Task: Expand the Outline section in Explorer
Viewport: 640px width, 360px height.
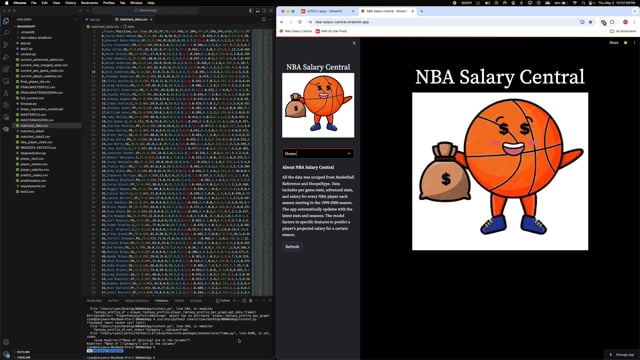Action: [23, 352]
